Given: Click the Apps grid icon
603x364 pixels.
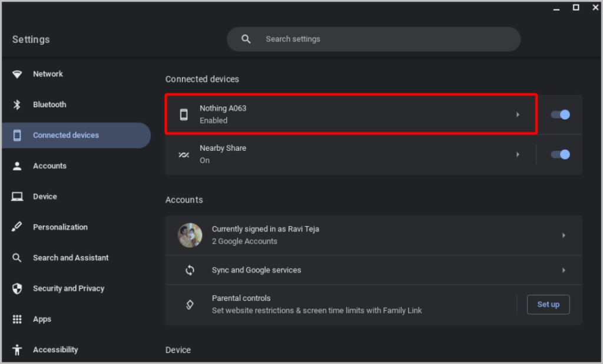Looking at the screenshot, I should [17, 319].
